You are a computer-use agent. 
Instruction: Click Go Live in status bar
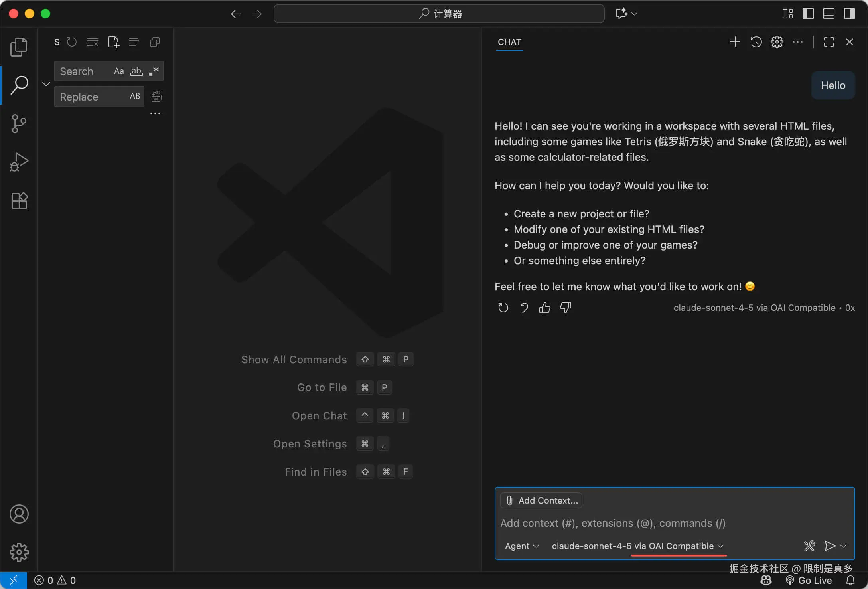tap(809, 580)
